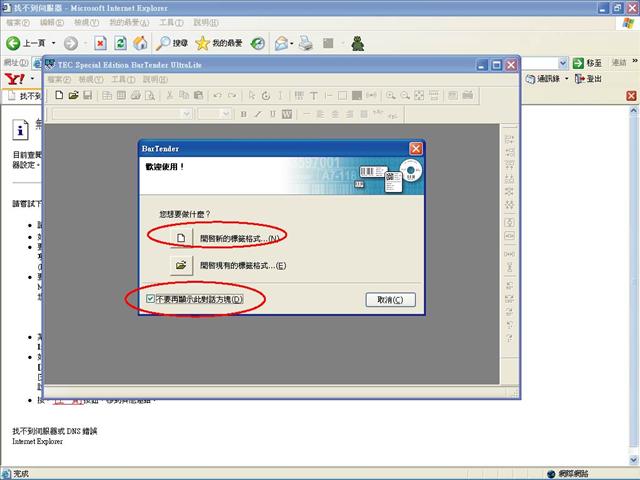Select the empty box drawing tool in BarTender

click(x=342, y=95)
